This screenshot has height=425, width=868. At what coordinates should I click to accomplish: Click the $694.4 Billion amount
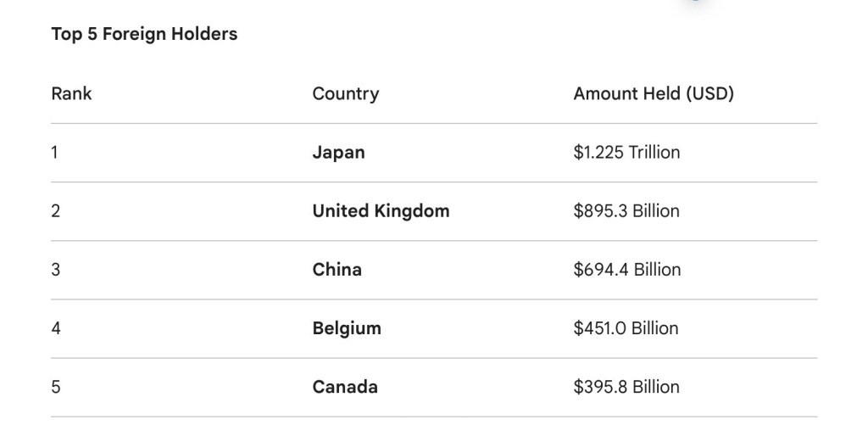pyautogui.click(x=626, y=270)
